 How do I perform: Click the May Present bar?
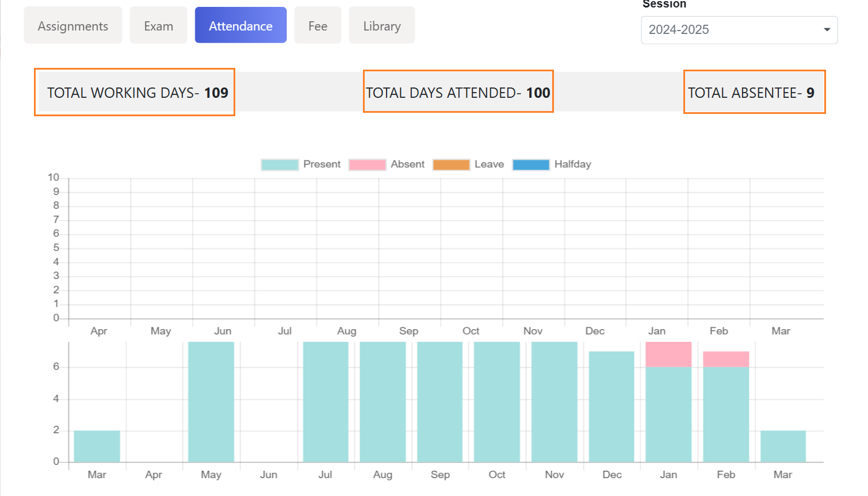pos(211,403)
